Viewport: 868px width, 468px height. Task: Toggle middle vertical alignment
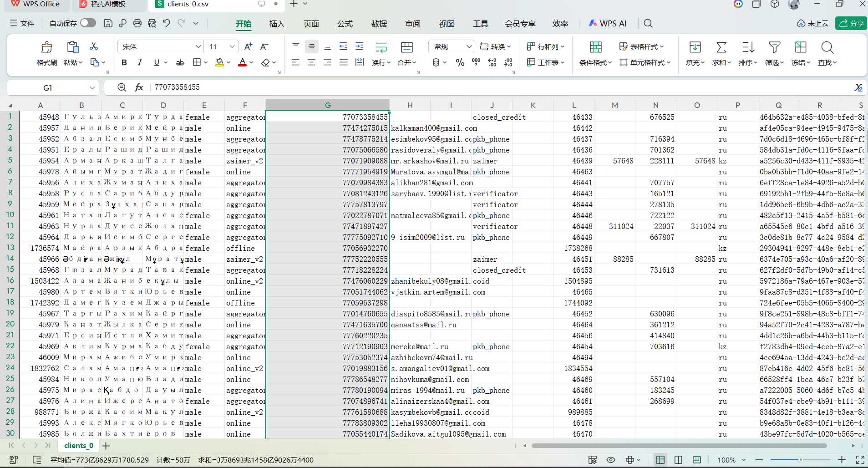311,46
